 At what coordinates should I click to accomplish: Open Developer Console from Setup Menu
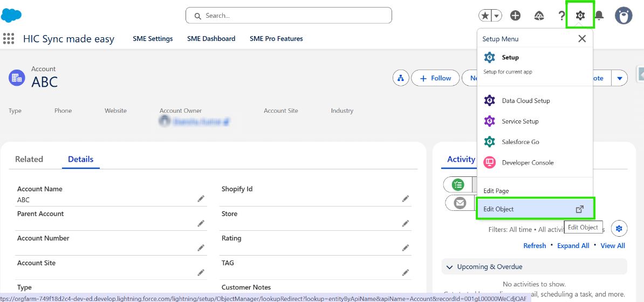click(x=527, y=162)
